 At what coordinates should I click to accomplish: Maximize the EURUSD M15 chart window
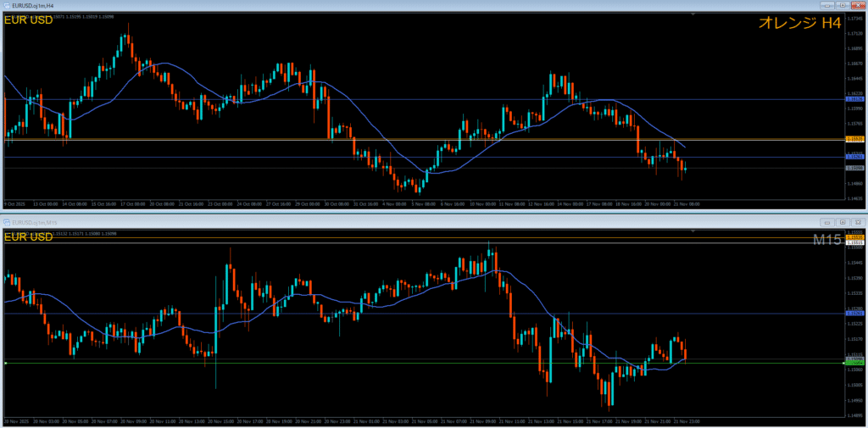pos(843,222)
